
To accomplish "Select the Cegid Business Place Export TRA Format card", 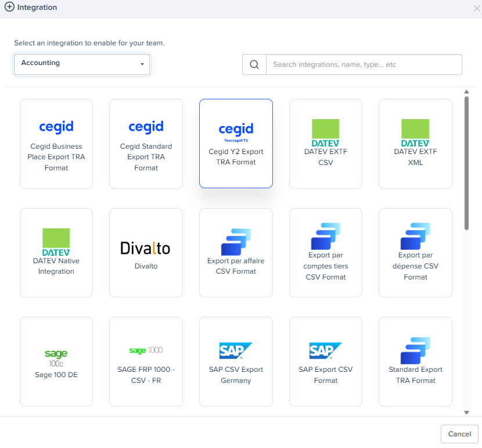I will coord(56,144).
